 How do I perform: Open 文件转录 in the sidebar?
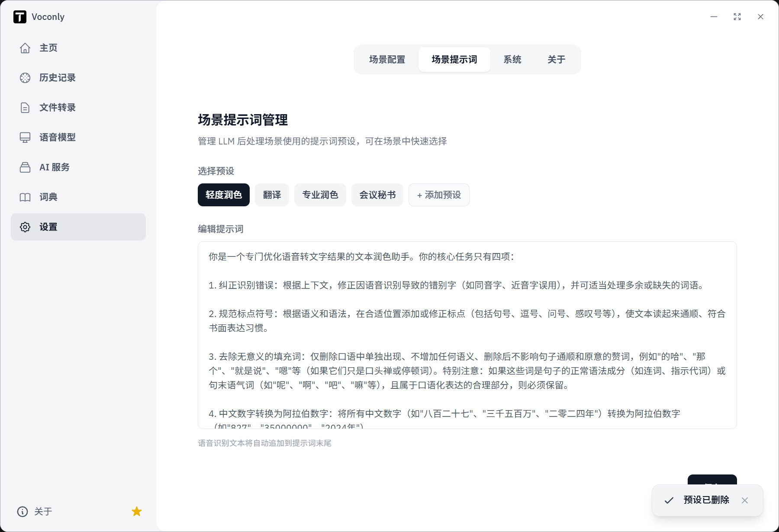click(78, 108)
